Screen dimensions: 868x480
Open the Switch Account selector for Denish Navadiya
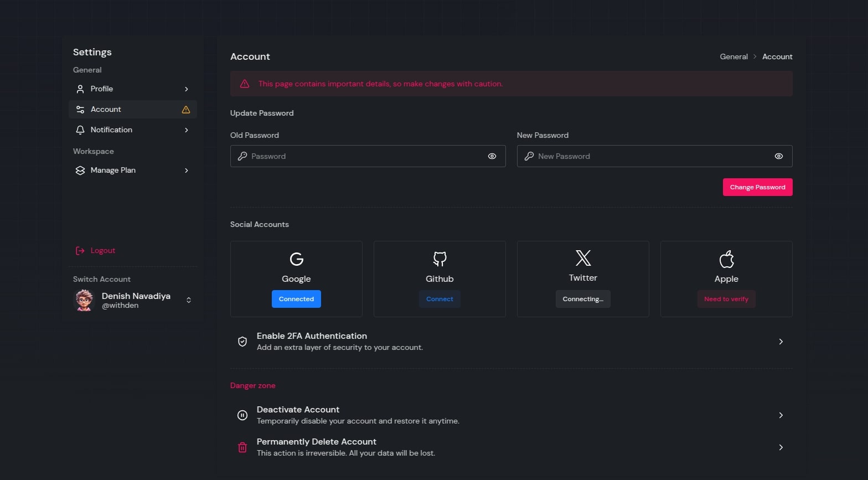click(x=189, y=300)
